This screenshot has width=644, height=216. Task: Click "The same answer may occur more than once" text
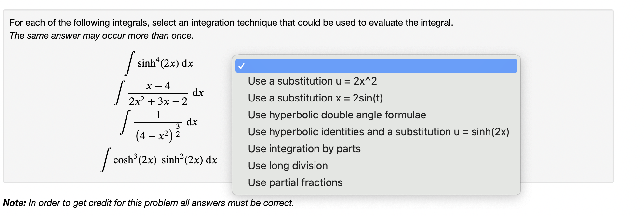tap(101, 36)
